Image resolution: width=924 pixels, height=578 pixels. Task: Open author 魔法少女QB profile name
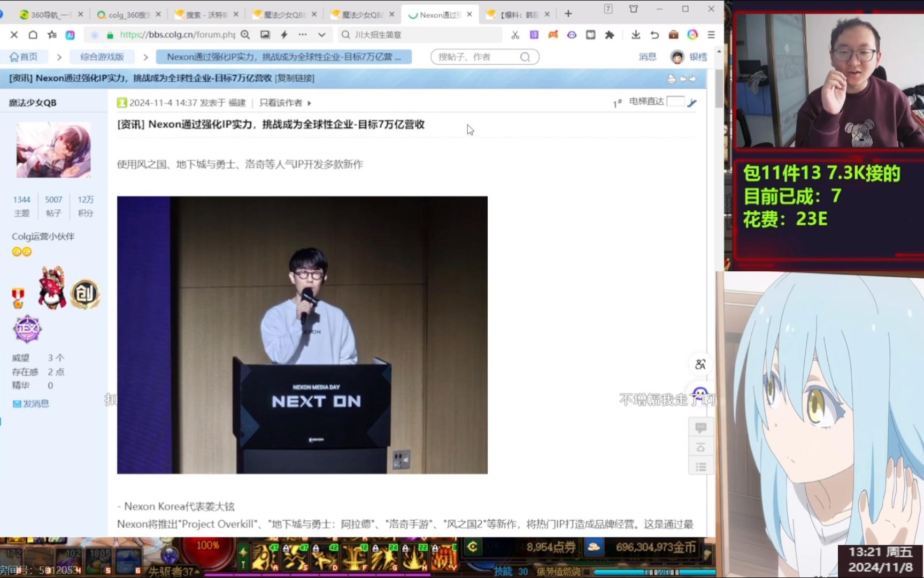click(x=33, y=103)
